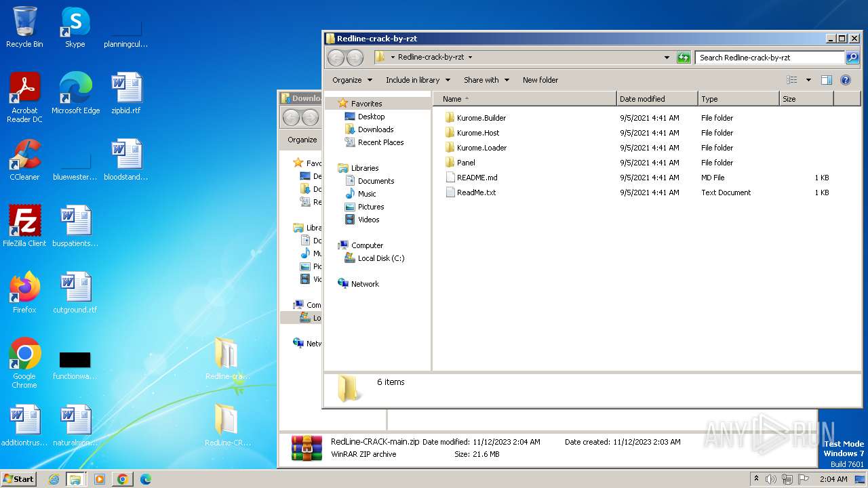
Task: Open Videos library
Action: tap(369, 220)
